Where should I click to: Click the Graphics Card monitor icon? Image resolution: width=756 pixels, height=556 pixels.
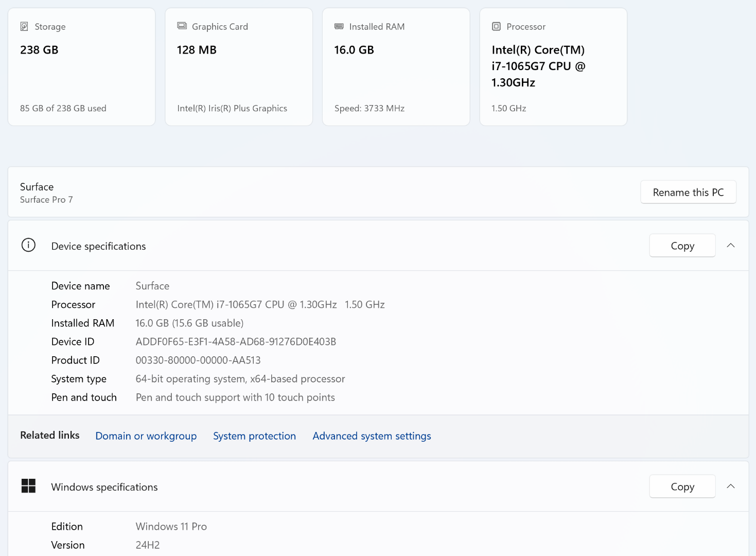coord(182,26)
